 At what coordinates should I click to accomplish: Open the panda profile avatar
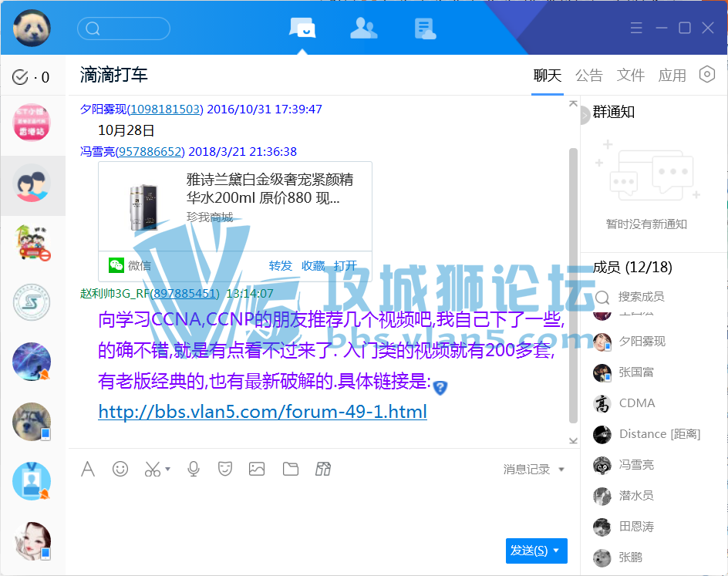tap(32, 29)
